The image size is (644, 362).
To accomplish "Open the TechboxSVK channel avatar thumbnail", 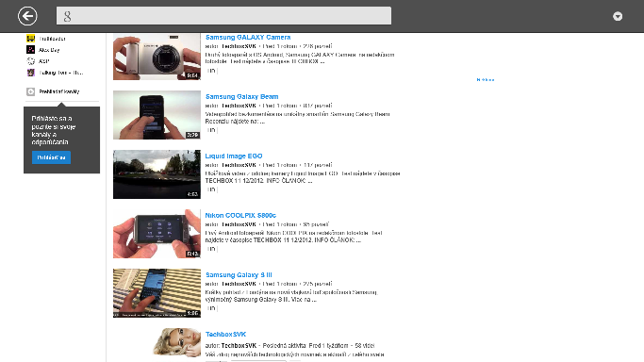I will click(176, 342).
